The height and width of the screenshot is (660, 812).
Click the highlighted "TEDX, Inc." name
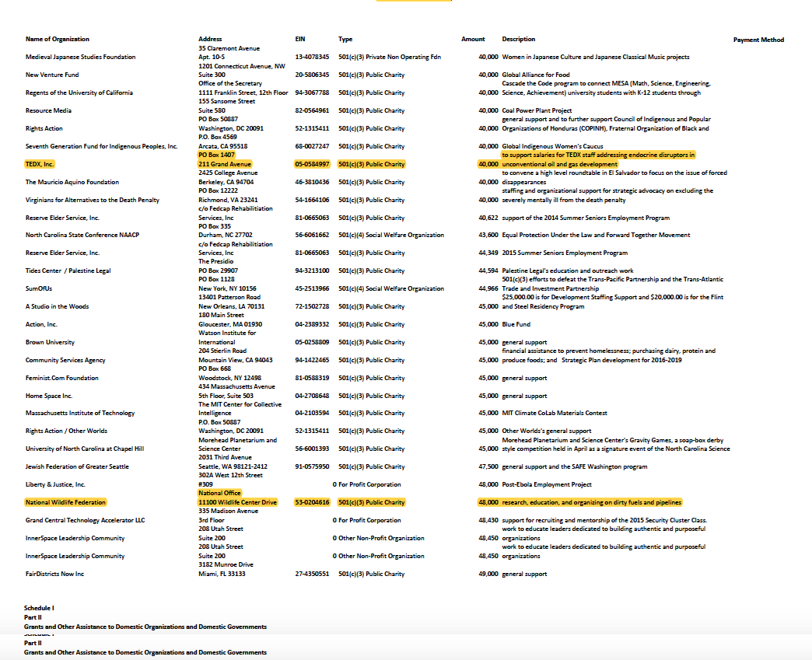tap(40, 164)
